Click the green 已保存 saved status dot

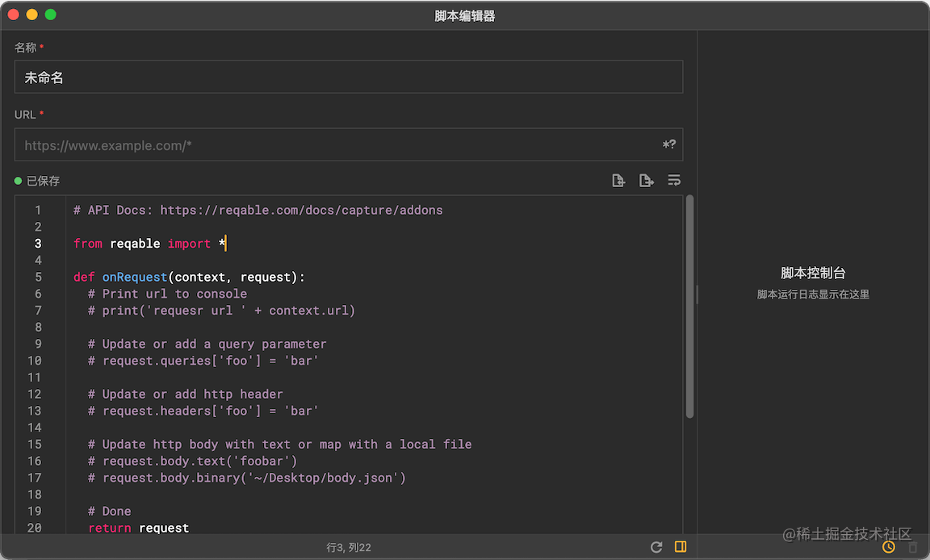pos(18,181)
